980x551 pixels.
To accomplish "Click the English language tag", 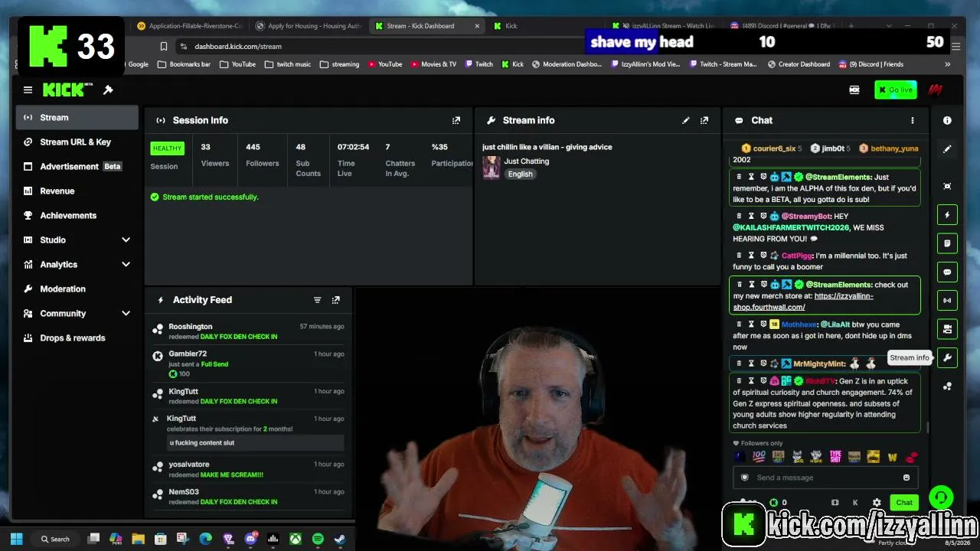I will click(520, 174).
